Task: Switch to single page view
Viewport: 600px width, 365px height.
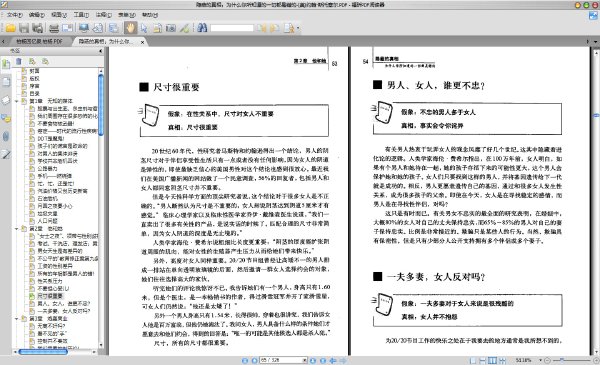Action: [473, 360]
